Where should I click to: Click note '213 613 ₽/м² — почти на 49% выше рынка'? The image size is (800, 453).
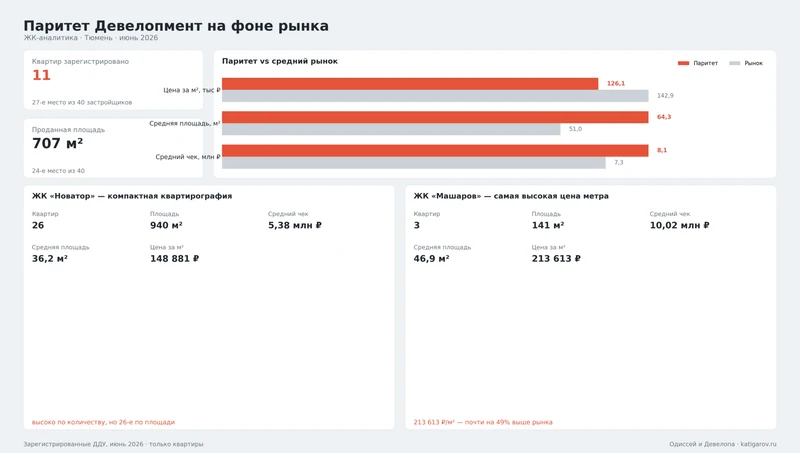[483, 422]
